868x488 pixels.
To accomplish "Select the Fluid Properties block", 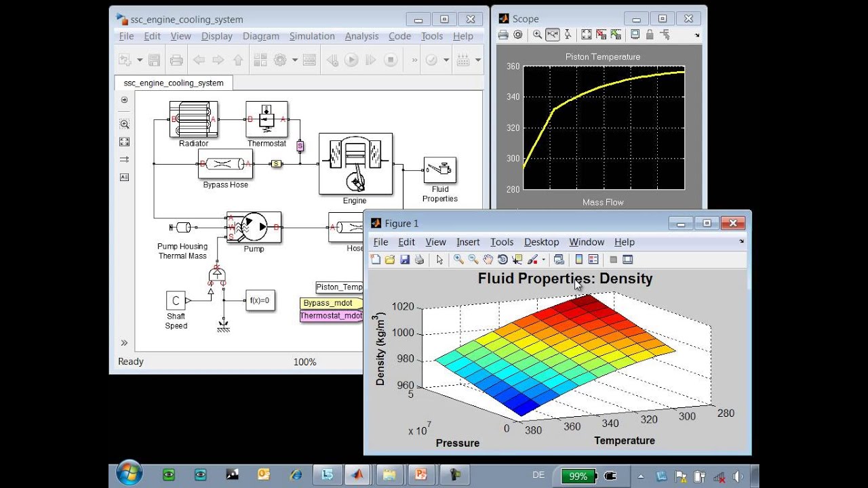I will coord(440,170).
